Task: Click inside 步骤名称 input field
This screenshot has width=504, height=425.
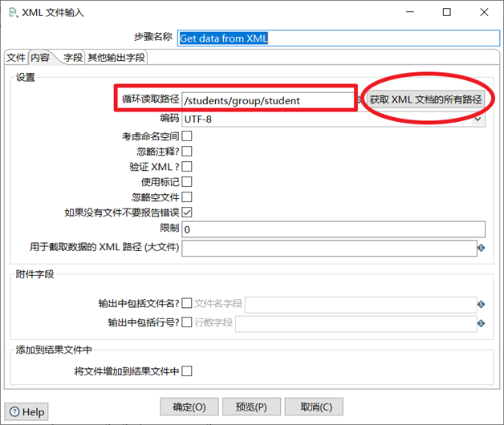Action: tap(339, 38)
